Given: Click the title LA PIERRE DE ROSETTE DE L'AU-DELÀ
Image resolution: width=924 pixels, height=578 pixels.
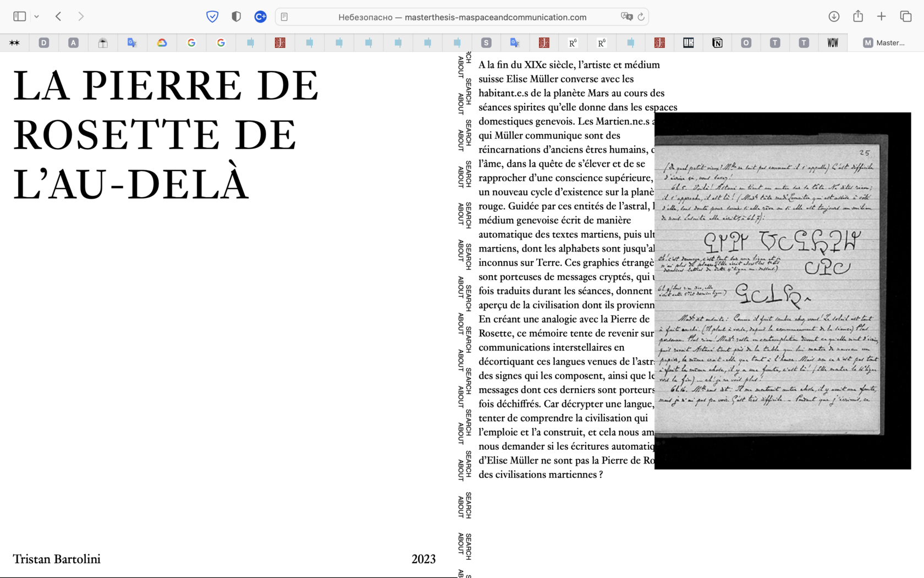Looking at the screenshot, I should pyautogui.click(x=166, y=135).
